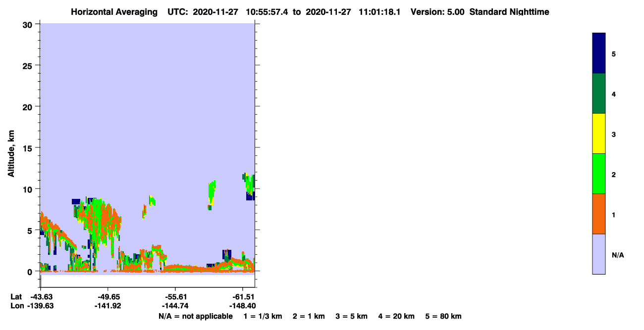Click the latitude value -43.63
The width and height of the screenshot is (644, 330).
point(41,297)
